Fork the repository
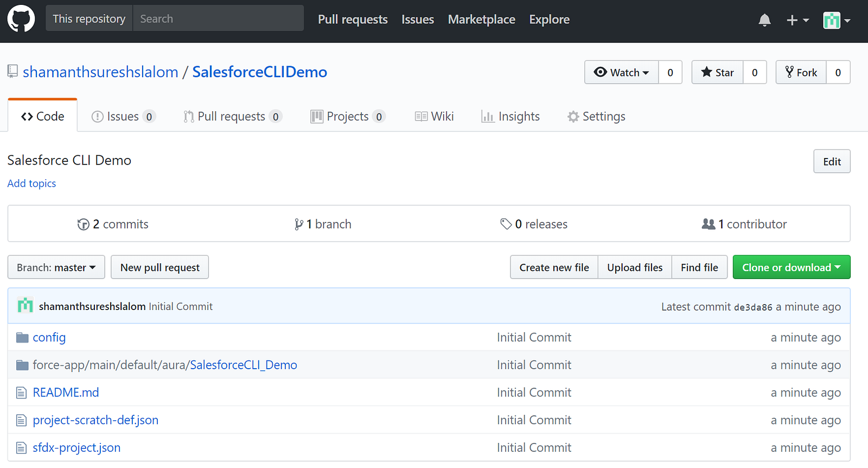The height and width of the screenshot is (468, 868). 801,73
